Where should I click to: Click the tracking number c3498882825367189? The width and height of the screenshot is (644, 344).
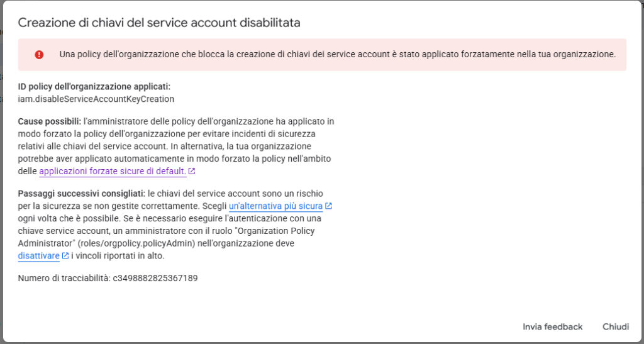(x=155, y=277)
